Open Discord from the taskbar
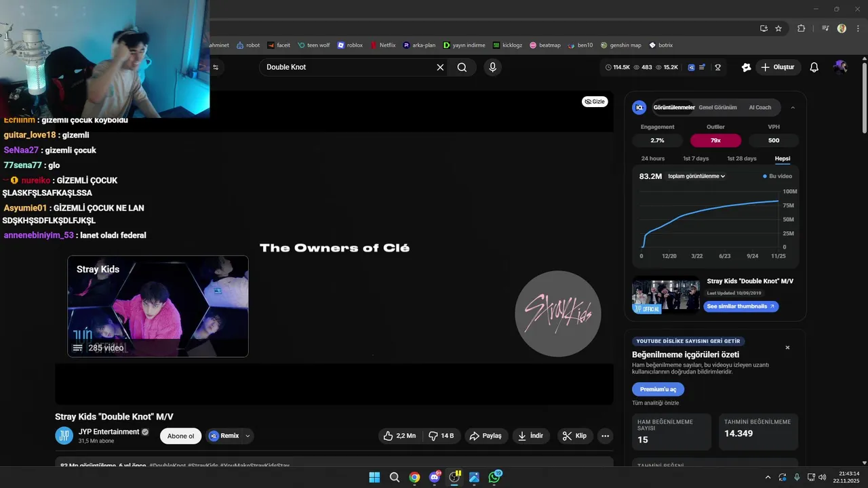 click(x=435, y=477)
